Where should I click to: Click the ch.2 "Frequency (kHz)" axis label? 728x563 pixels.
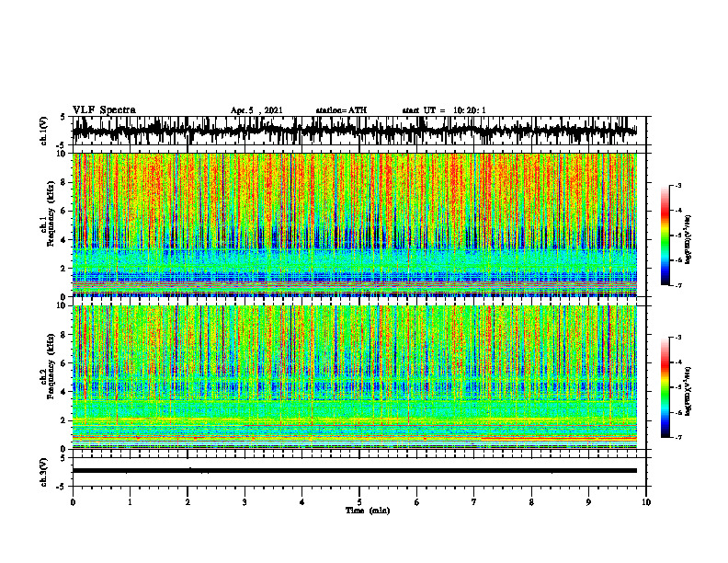tap(51, 365)
